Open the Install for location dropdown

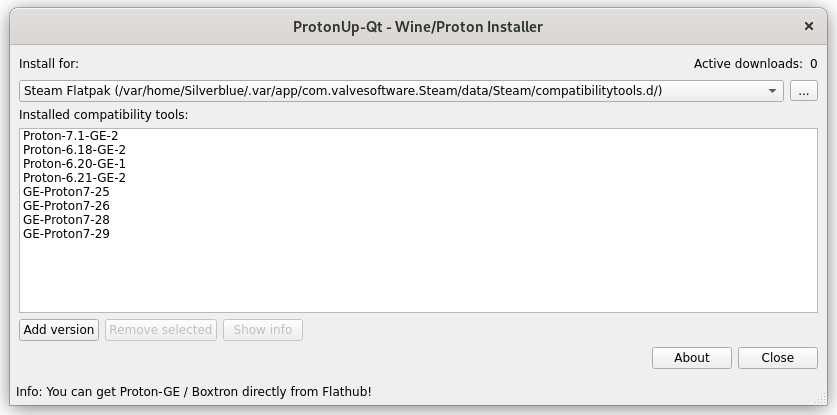[400, 91]
